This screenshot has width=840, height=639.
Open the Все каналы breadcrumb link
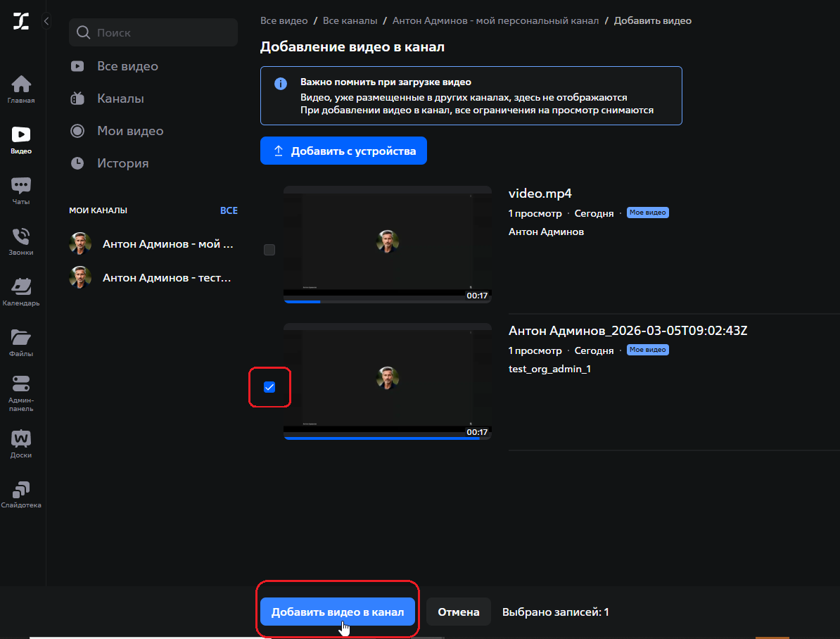[350, 20]
